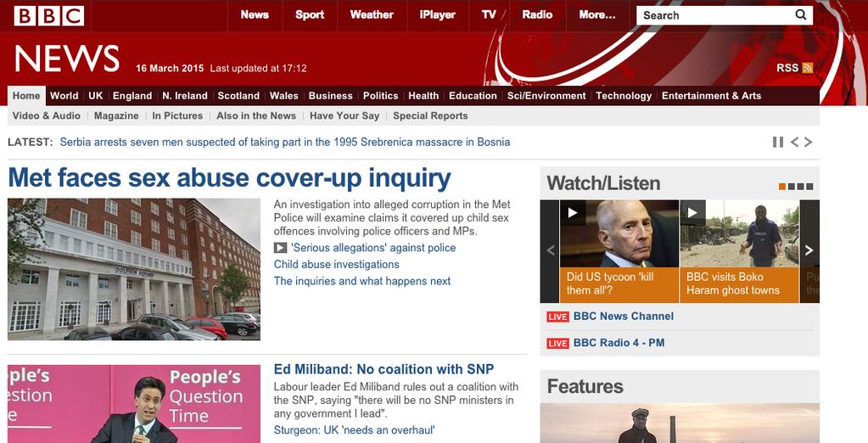The width and height of the screenshot is (868, 443).
Task: Open Entertainment & Arts section
Action: coord(711,96)
